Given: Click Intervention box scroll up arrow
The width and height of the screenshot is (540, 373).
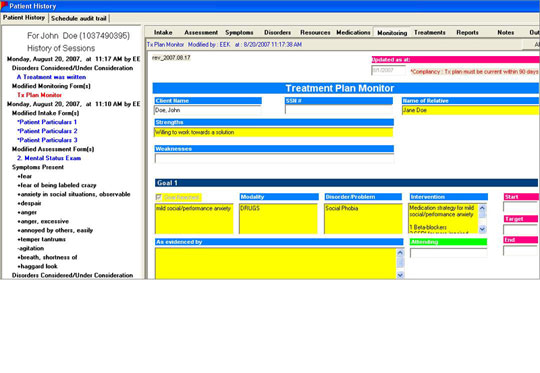Looking at the screenshot, I should click(482, 208).
